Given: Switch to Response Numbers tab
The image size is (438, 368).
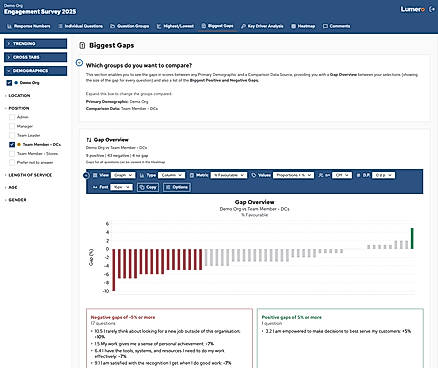Looking at the screenshot, I should tap(29, 26).
